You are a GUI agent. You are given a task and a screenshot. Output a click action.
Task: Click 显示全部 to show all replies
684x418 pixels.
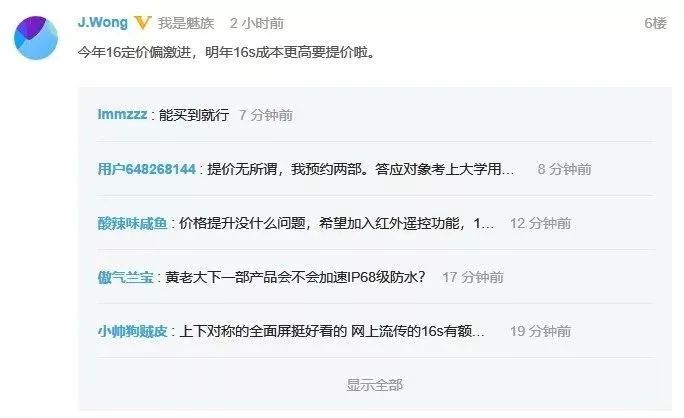click(374, 385)
